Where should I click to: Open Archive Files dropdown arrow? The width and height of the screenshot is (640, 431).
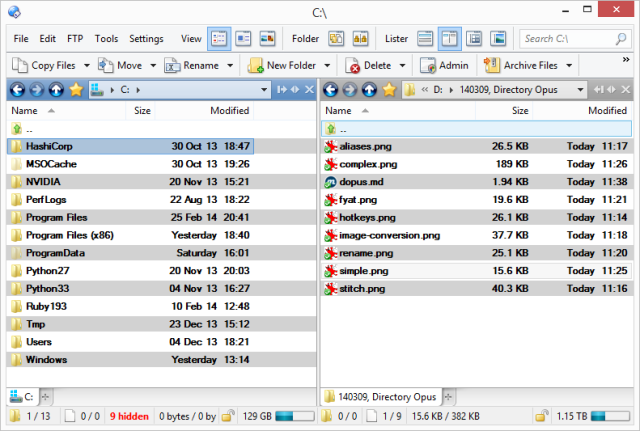tap(569, 66)
